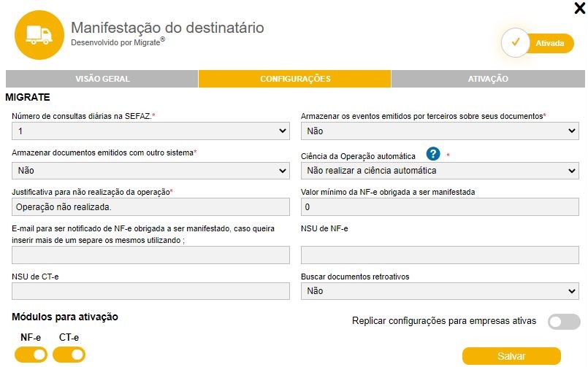Toggle the NF-e module switch
Viewport: 588px width, 367px height.
pyautogui.click(x=31, y=355)
